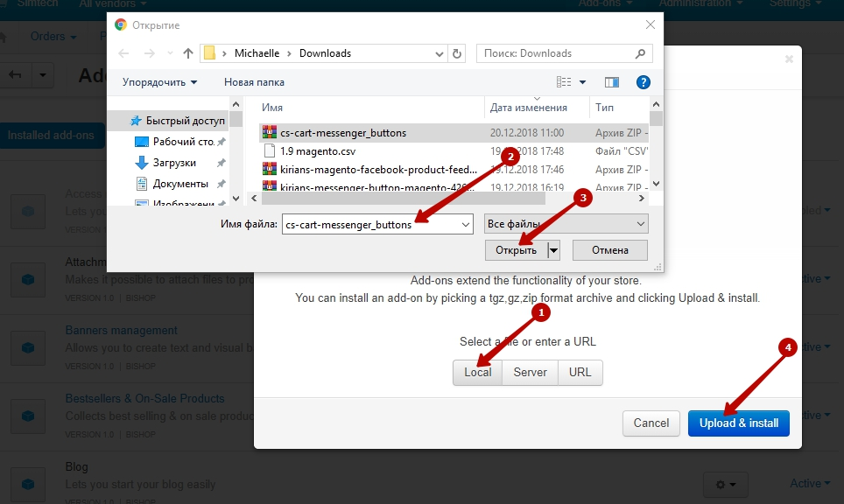Open the Blog add-on gear menu
The width and height of the screenshot is (844, 504).
(x=725, y=485)
